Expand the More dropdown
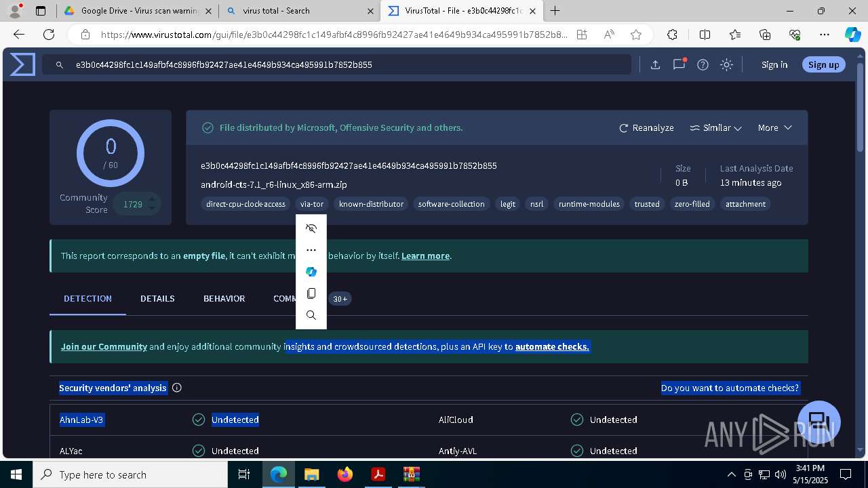Viewport: 868px width, 488px height. tap(774, 127)
